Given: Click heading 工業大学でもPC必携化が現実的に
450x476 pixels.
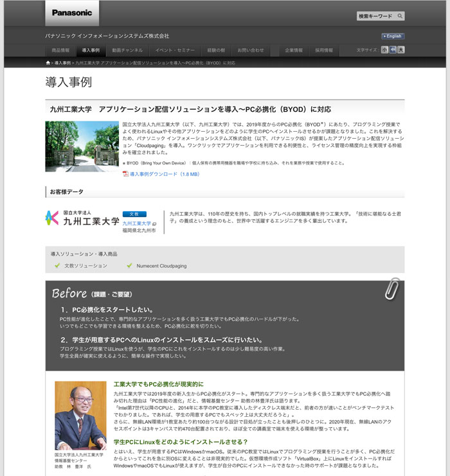Looking at the screenshot, I should [159, 384].
